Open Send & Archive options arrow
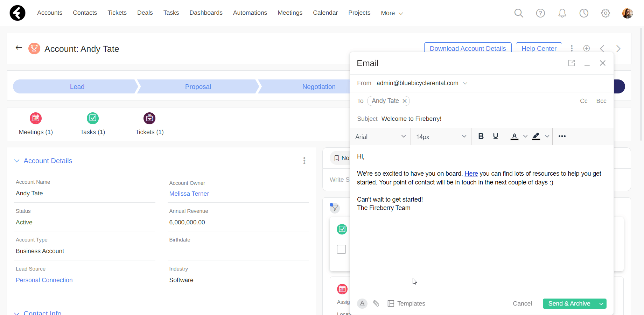This screenshot has width=644, height=315. (x=601, y=303)
